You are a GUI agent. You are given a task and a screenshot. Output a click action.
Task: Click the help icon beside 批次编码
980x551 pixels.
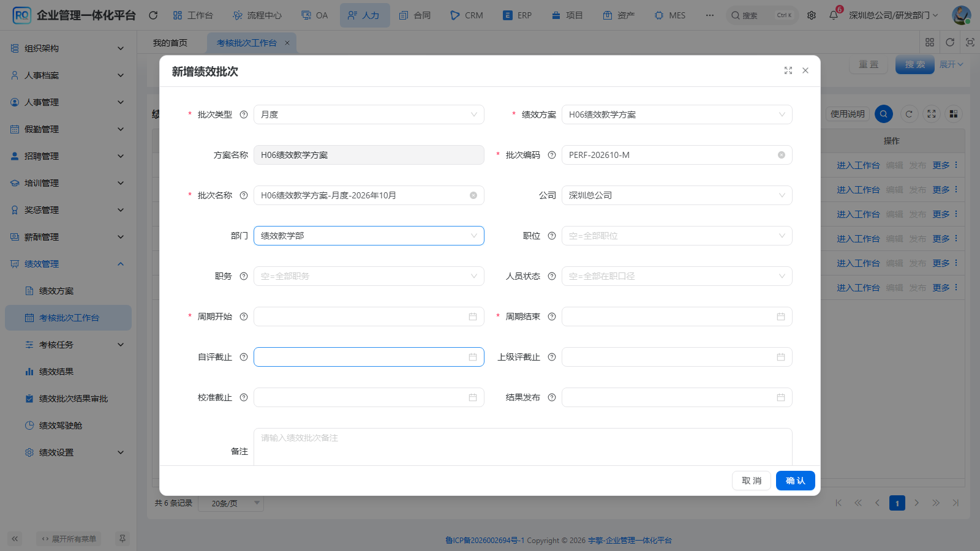coord(552,155)
